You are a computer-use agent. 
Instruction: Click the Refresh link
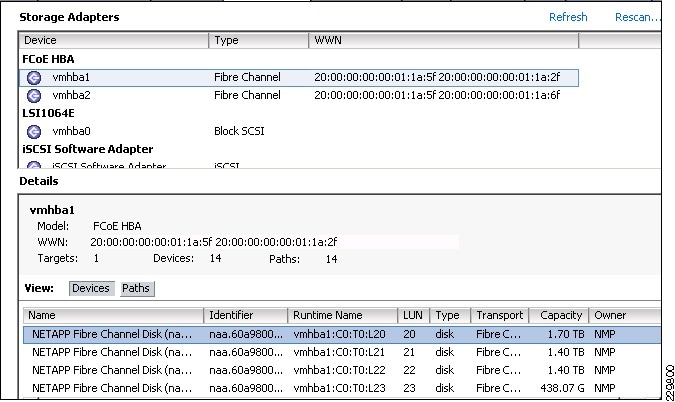(568, 17)
